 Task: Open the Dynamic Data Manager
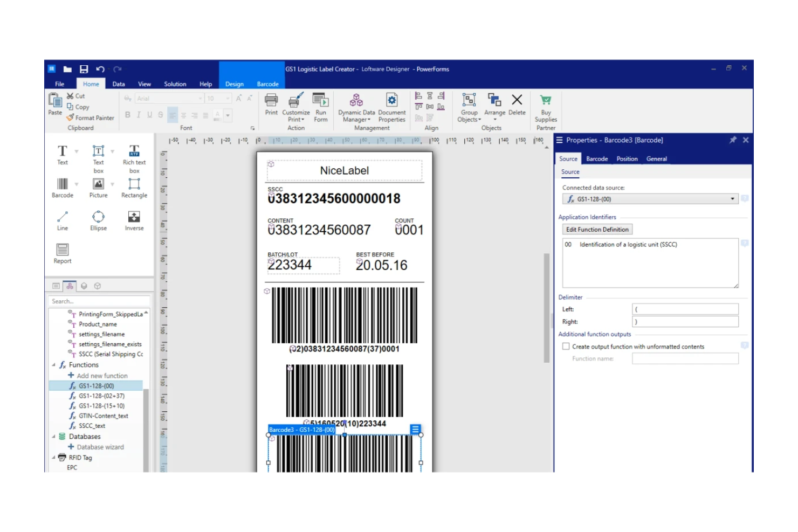tap(356, 106)
